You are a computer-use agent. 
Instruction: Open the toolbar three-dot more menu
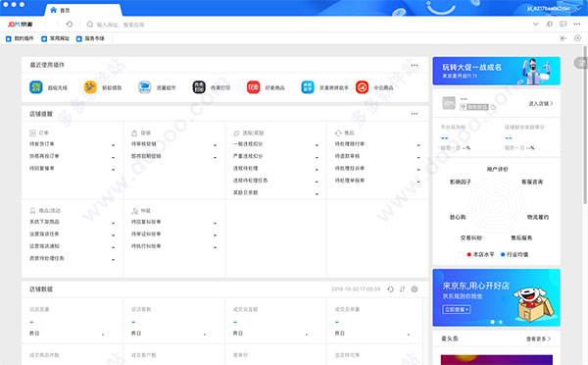tap(577, 24)
